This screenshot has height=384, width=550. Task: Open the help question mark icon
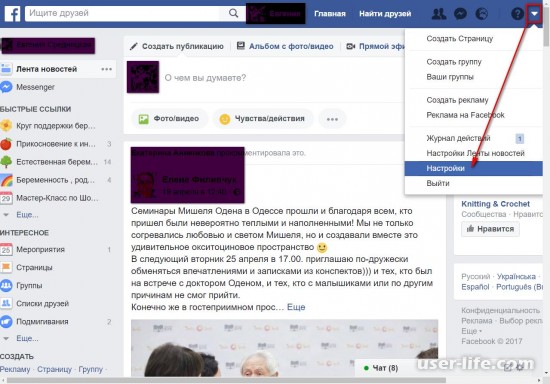(517, 14)
